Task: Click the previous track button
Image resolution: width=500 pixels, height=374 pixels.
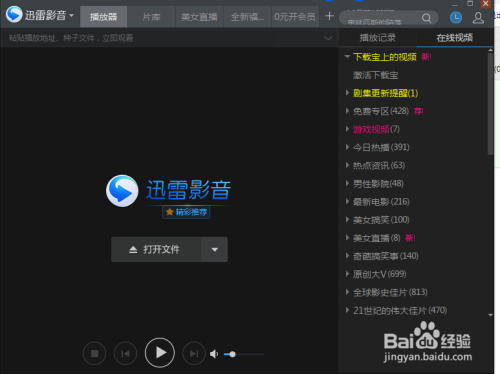Action: (x=125, y=353)
